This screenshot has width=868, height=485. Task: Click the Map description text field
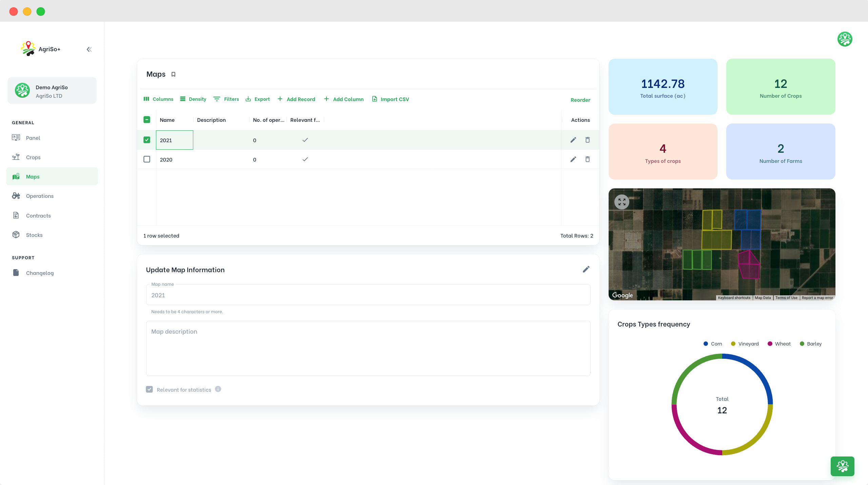click(x=368, y=348)
